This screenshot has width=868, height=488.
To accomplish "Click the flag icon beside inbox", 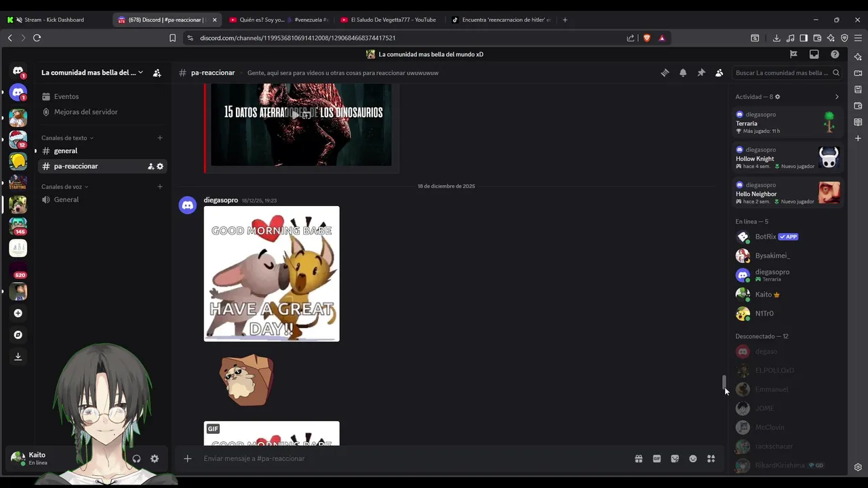I will pyautogui.click(x=793, y=54).
